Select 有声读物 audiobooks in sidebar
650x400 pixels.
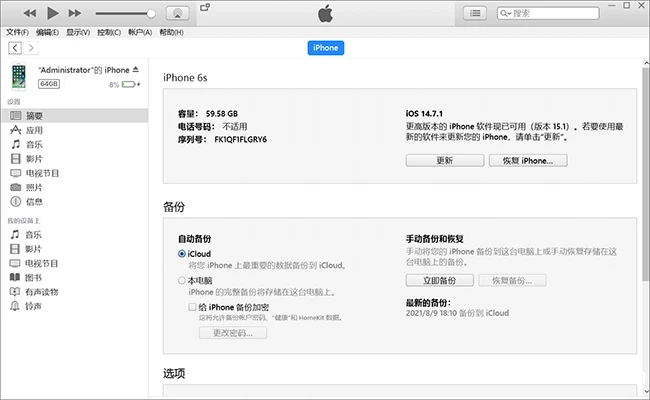75,292
